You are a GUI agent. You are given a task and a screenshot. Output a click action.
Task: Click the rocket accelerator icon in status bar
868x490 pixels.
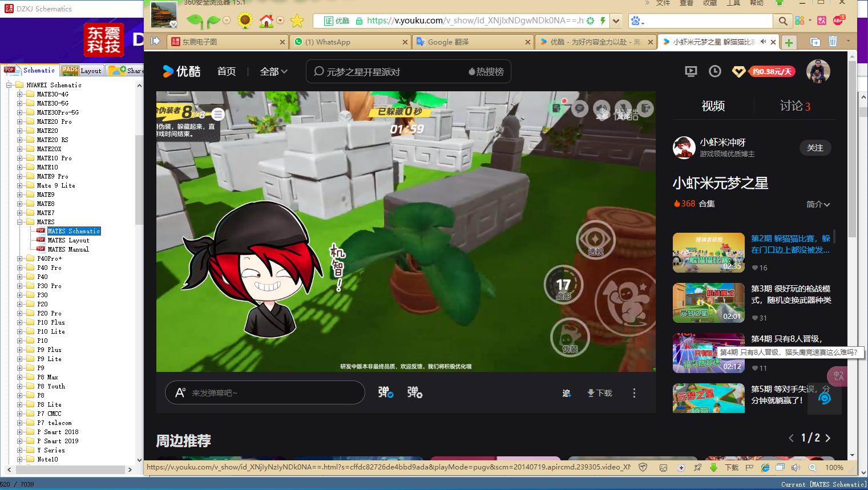click(697, 467)
